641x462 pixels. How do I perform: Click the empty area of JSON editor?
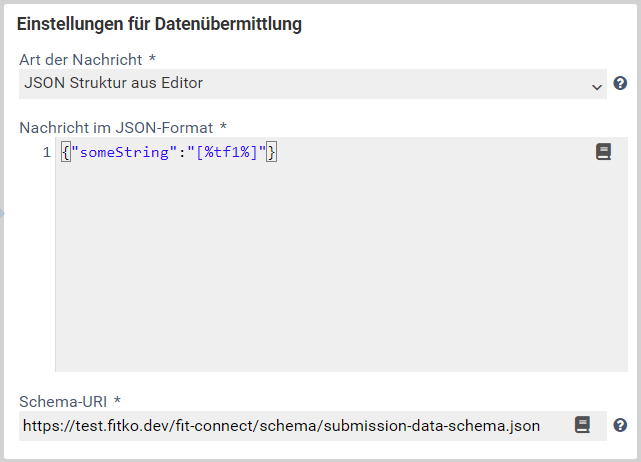(x=341, y=266)
